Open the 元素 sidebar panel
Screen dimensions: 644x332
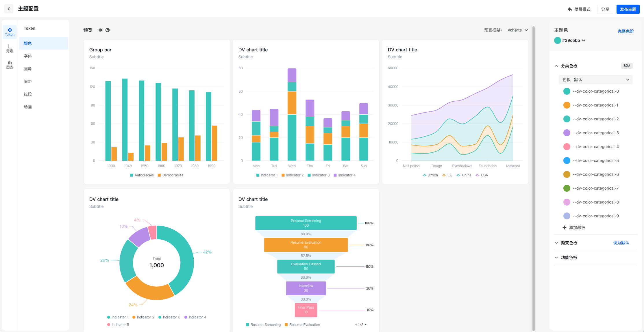pos(10,48)
